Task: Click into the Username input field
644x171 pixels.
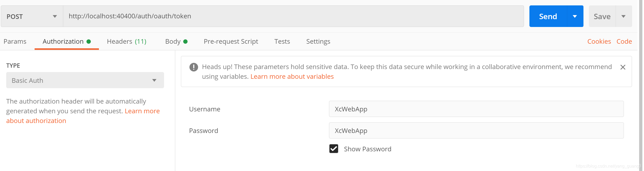Action: (476, 109)
